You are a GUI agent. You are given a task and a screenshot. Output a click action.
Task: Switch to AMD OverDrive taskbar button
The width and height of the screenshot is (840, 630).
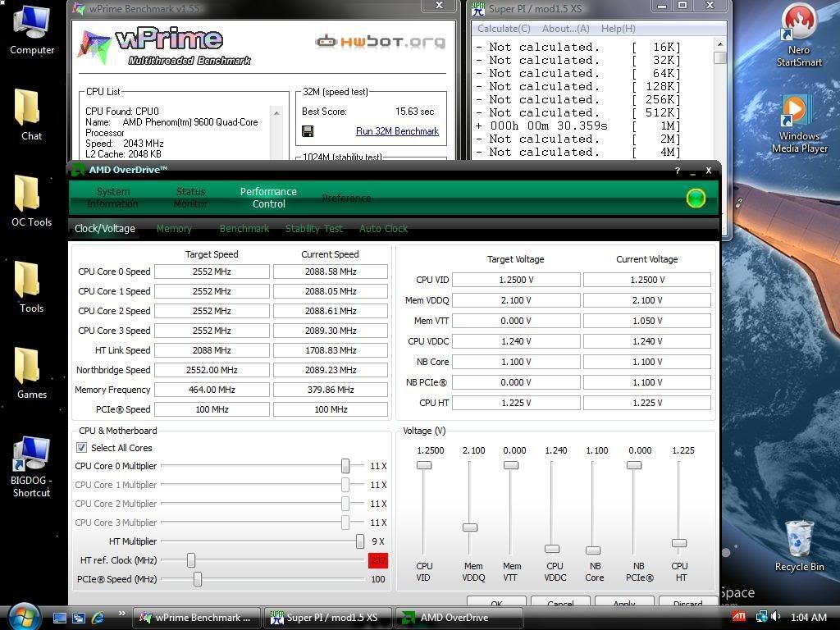459,618
